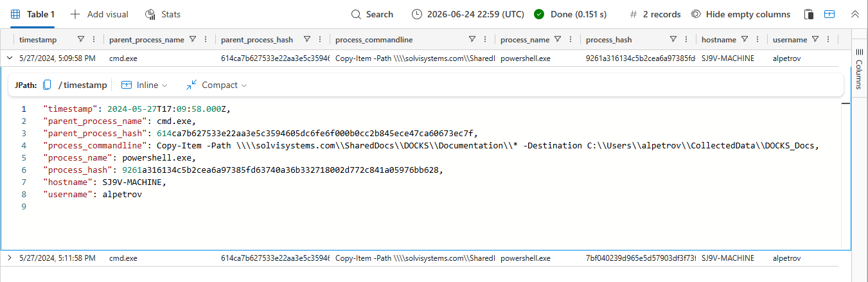
Task: Filter the parent_process_hash column
Action: [x=307, y=39]
